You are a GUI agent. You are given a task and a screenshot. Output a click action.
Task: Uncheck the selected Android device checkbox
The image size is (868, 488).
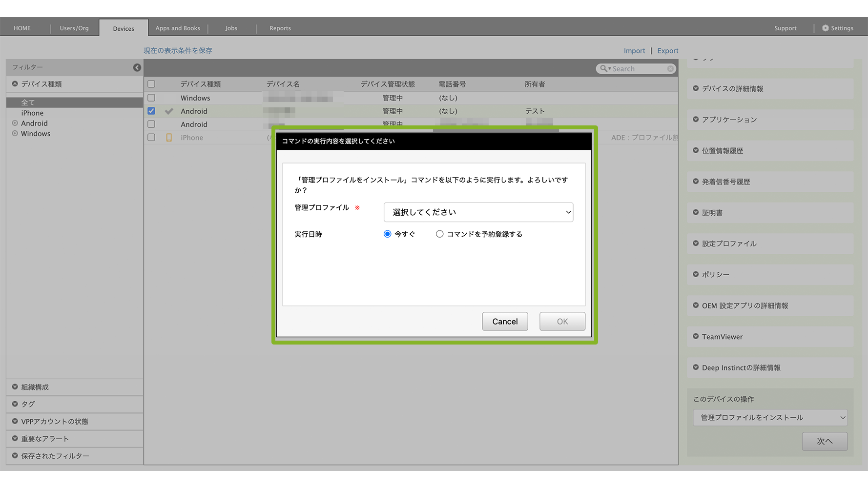click(x=151, y=111)
